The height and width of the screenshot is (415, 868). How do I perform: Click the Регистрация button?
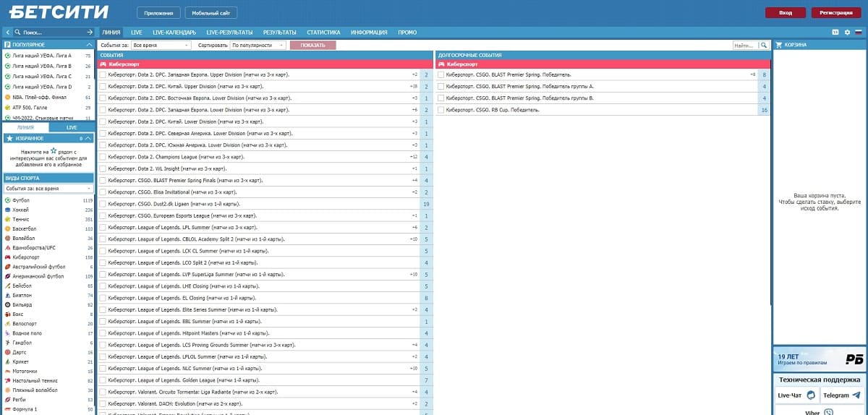pyautogui.click(x=836, y=12)
